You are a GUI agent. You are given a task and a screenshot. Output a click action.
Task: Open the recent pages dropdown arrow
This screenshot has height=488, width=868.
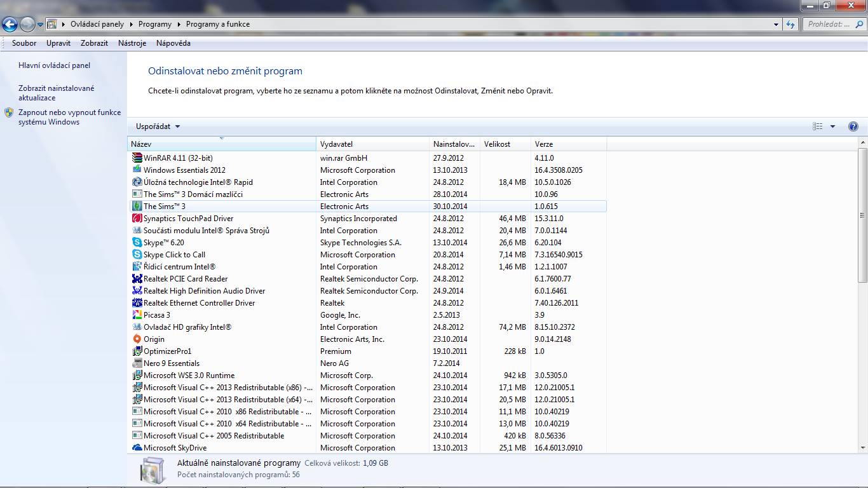click(x=40, y=25)
